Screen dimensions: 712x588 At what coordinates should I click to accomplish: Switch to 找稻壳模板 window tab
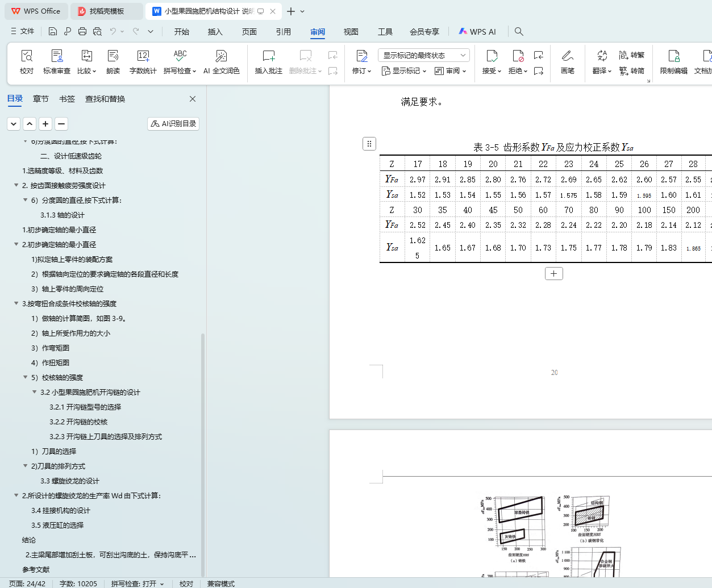click(107, 11)
